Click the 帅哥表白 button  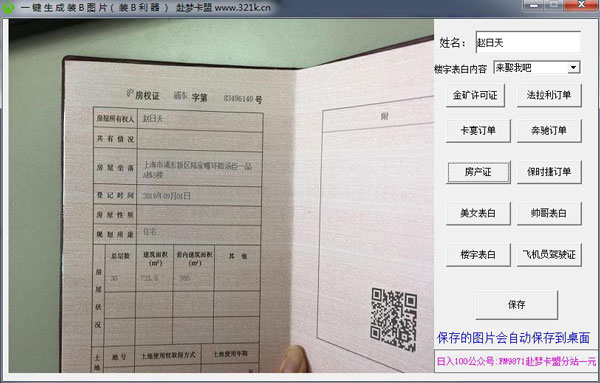tap(549, 213)
